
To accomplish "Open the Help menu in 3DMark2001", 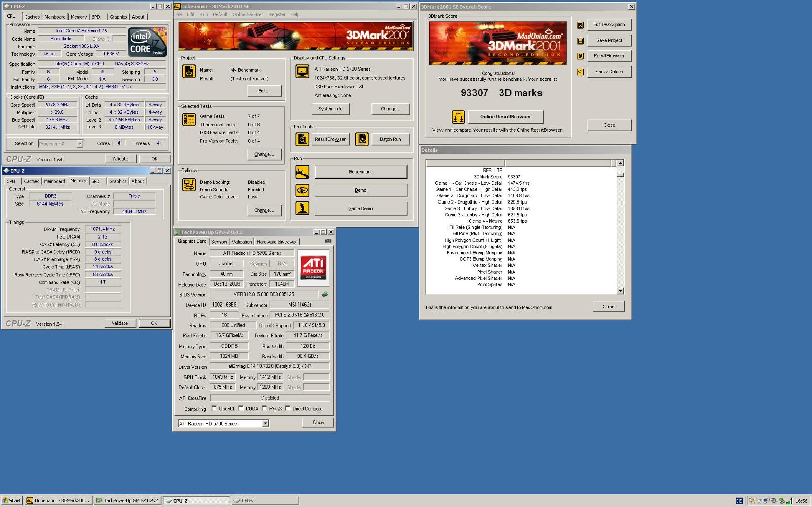I will 295,15.
